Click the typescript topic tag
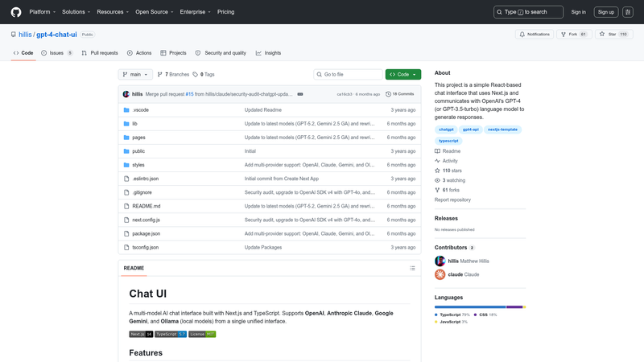The height and width of the screenshot is (362, 644). pos(448,141)
